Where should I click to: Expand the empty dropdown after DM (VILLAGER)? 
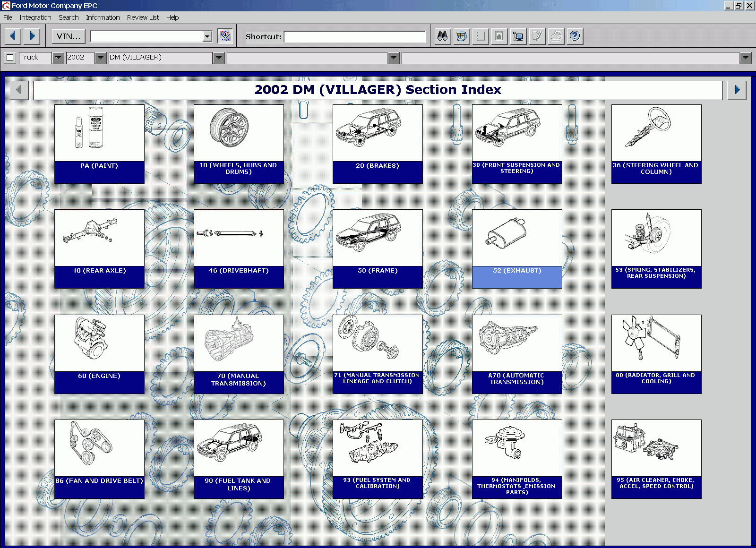[394, 58]
